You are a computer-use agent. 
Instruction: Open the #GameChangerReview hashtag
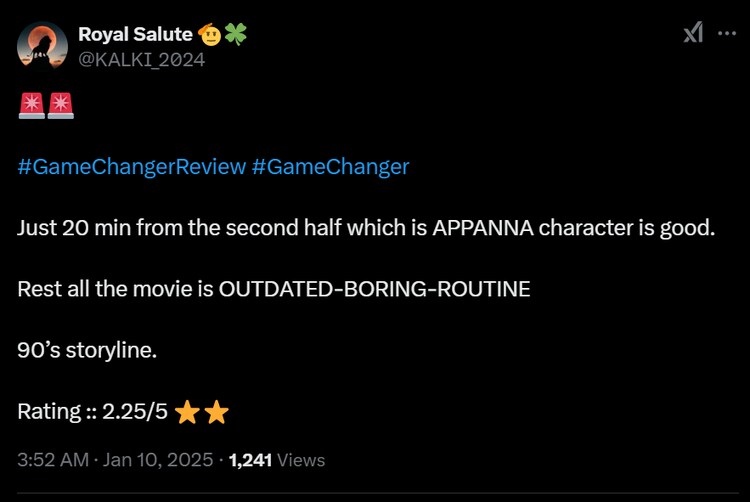pos(131,166)
